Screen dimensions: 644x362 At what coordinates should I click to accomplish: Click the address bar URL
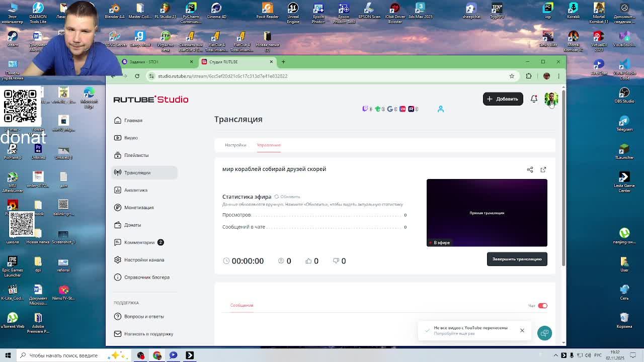222,76
